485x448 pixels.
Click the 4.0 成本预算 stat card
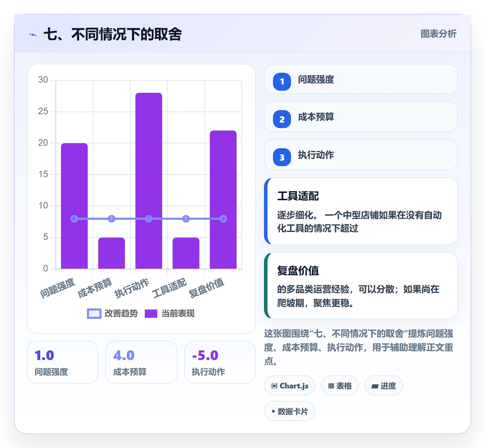point(141,362)
